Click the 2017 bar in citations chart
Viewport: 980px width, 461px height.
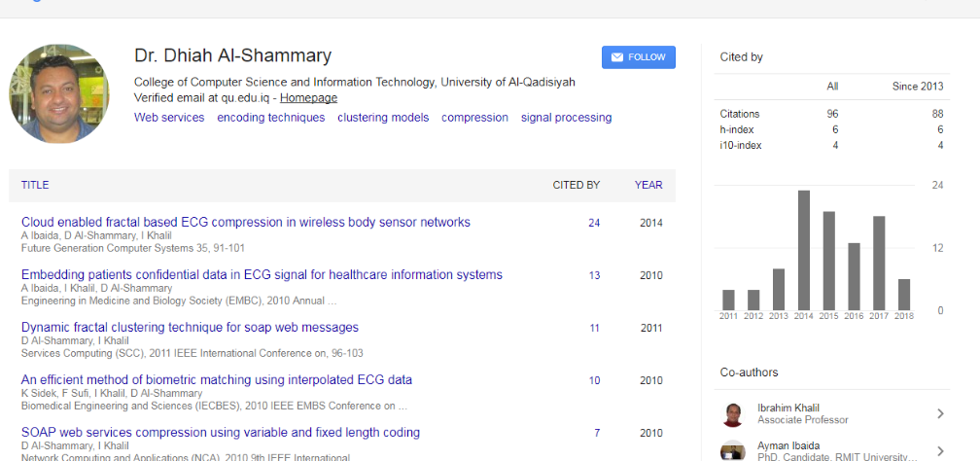[879, 263]
